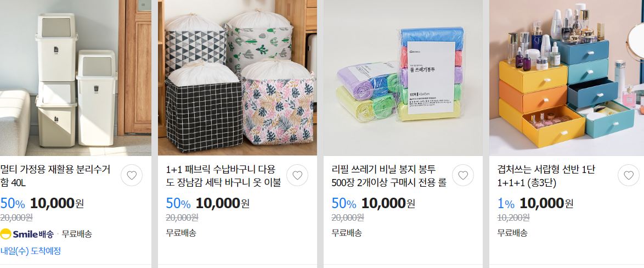Click 내일(수) 도착예정 delivery notice
The width and height of the screenshot is (644, 268).
30,251
